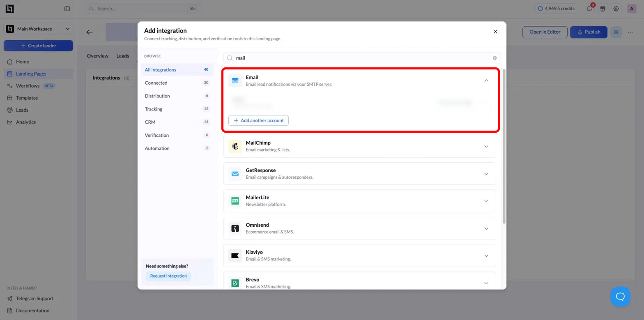Click the app logo in top-left corner
The height and width of the screenshot is (320, 644).
(x=9, y=9)
